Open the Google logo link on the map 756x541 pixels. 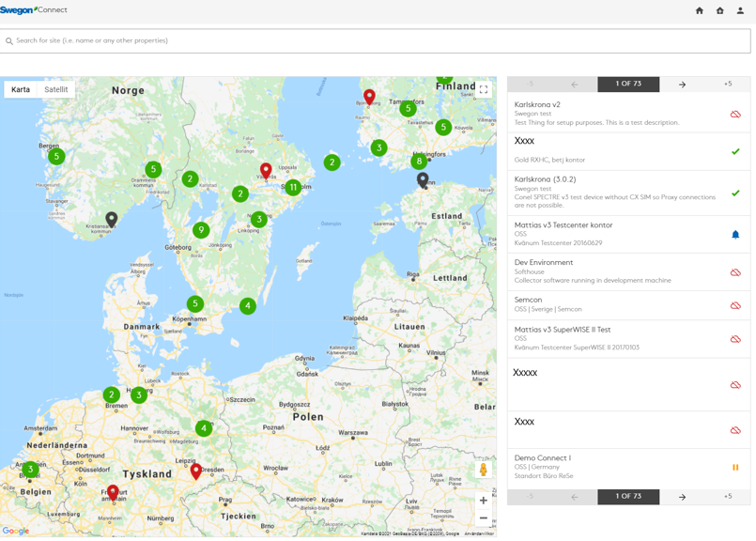[16, 531]
